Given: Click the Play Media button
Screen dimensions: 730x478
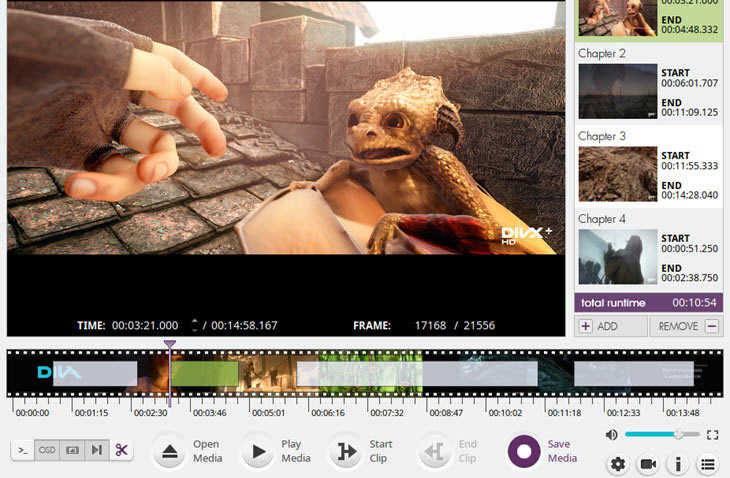Looking at the screenshot, I should 258,451.
